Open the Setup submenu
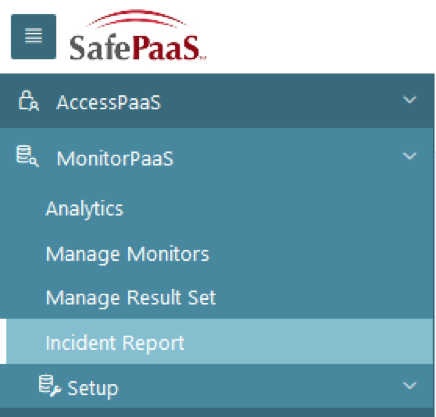 pos(217,386)
